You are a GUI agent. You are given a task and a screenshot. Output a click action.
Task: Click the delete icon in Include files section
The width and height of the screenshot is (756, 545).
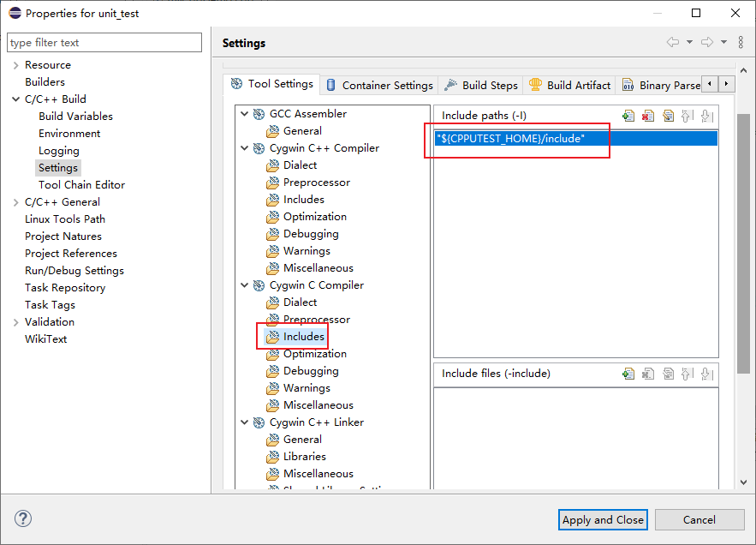pos(649,374)
